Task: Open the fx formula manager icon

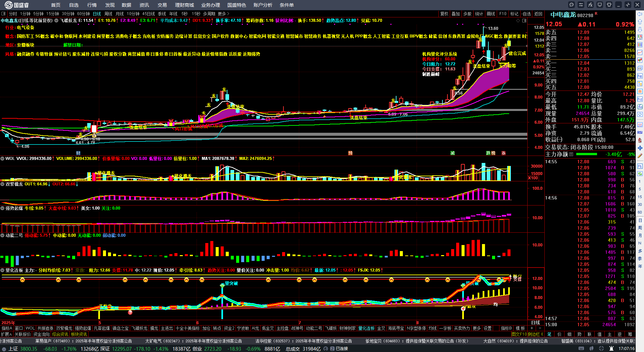Action: (590, 5)
